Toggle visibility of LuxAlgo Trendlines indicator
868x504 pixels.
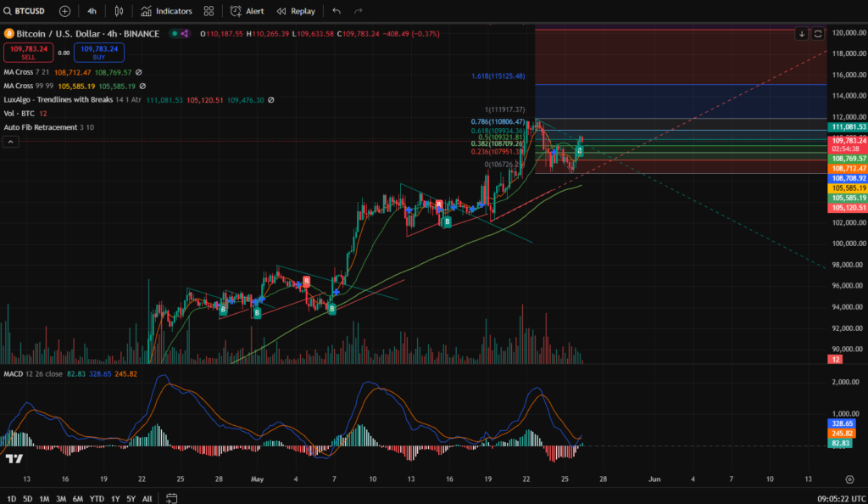point(271,99)
